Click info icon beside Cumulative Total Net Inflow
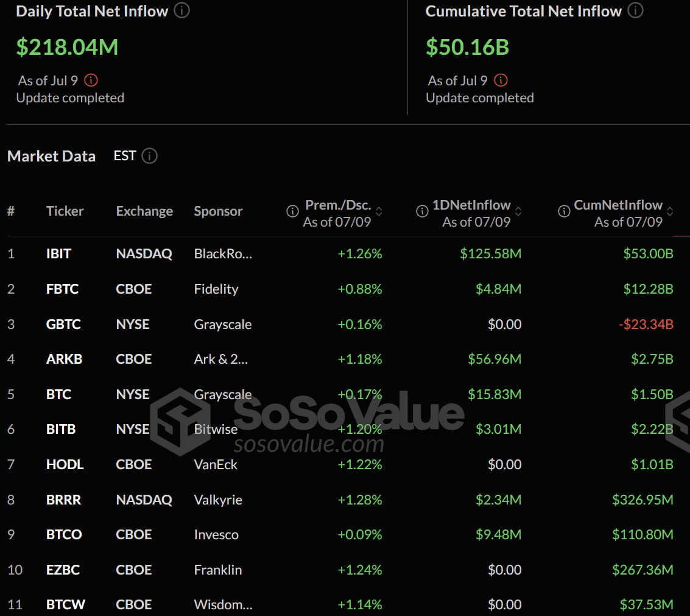This screenshot has width=690, height=616. 635,10
